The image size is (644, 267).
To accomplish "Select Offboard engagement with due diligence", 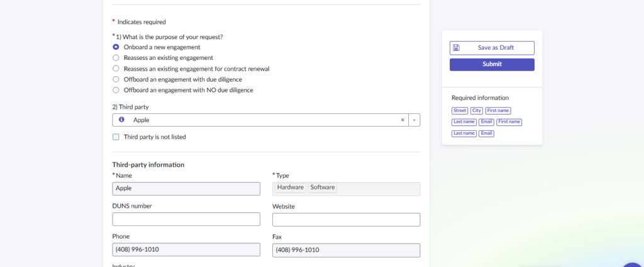I will (x=116, y=79).
